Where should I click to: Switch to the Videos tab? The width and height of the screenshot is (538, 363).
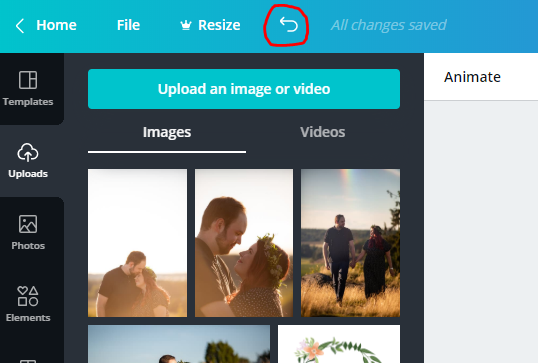click(323, 132)
